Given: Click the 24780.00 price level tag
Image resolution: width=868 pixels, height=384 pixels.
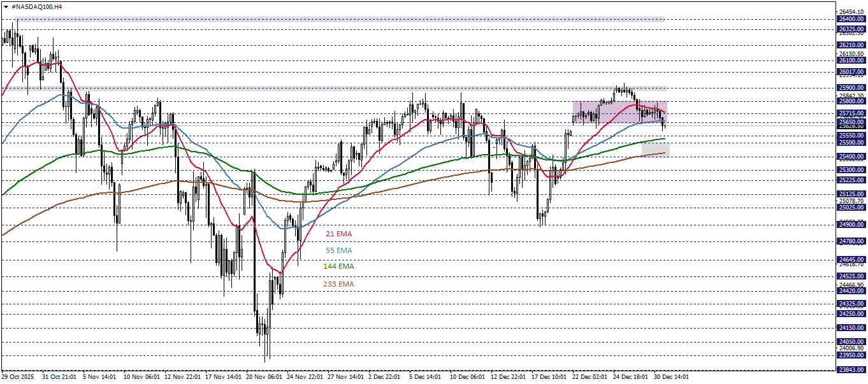Looking at the screenshot, I should (850, 240).
